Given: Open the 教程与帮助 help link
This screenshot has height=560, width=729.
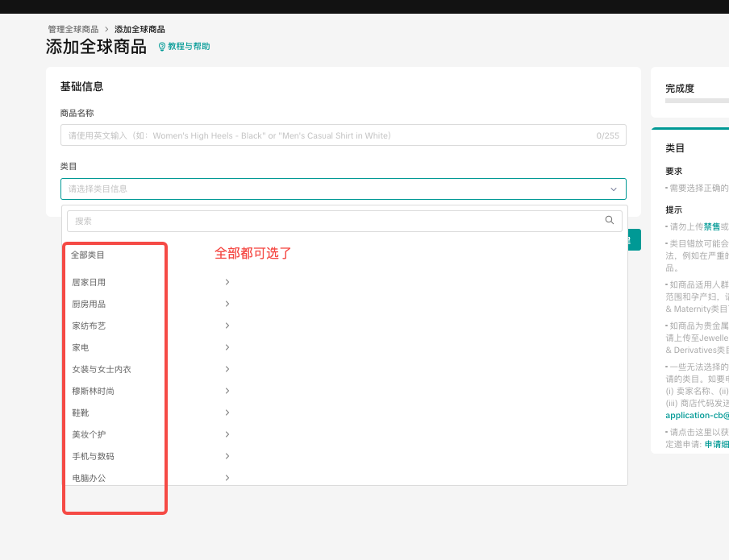Looking at the screenshot, I should click(189, 47).
